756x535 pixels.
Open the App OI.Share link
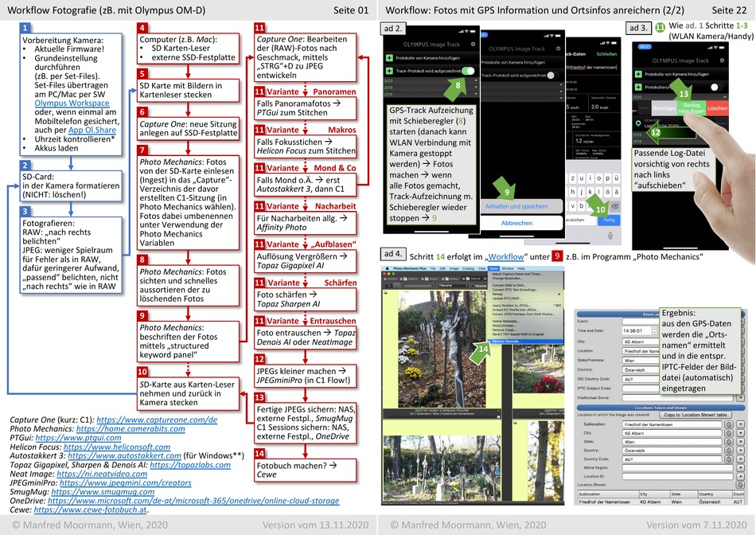pyautogui.click(x=92, y=130)
